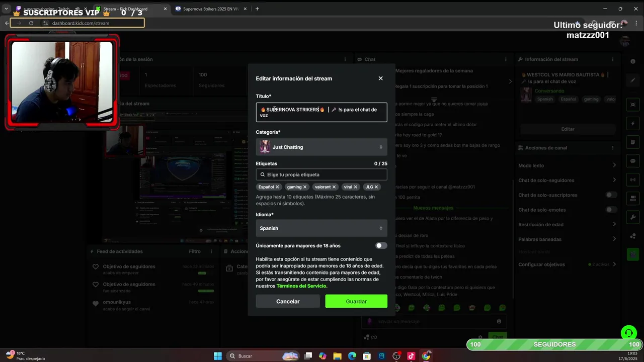
Task: Open the Idioma Spanish dropdown
Action: click(x=321, y=228)
